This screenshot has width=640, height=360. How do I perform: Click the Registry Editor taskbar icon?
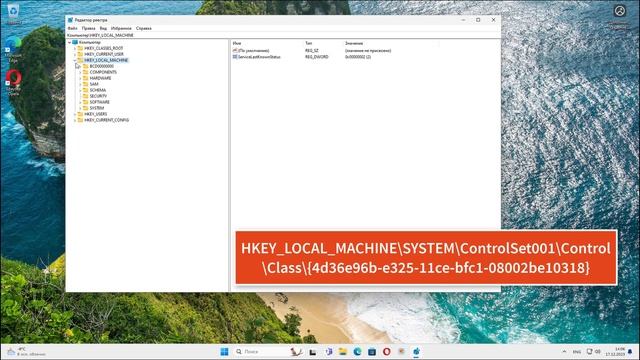point(416,351)
